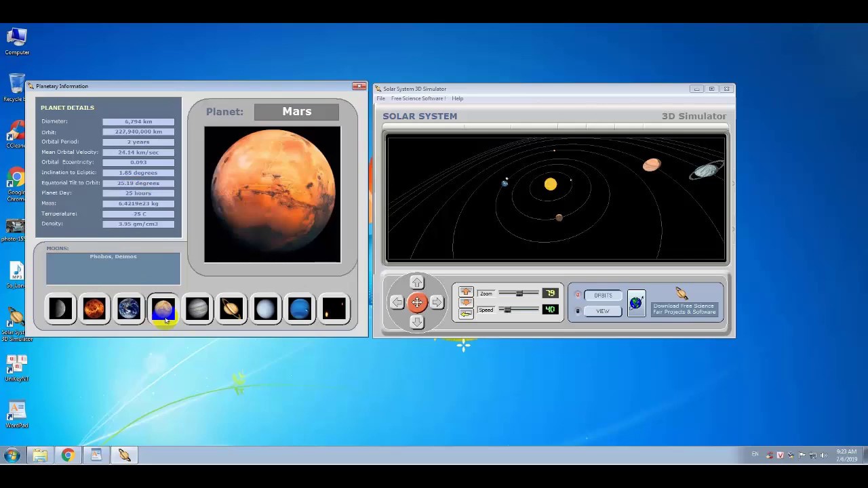The image size is (868, 488).
Task: Open the WordPad desktop shortcut
Action: point(17,415)
